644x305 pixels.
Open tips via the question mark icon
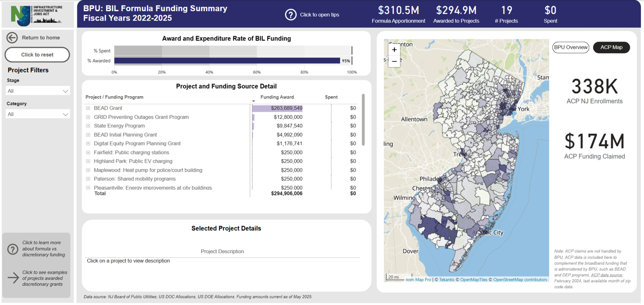tap(290, 15)
